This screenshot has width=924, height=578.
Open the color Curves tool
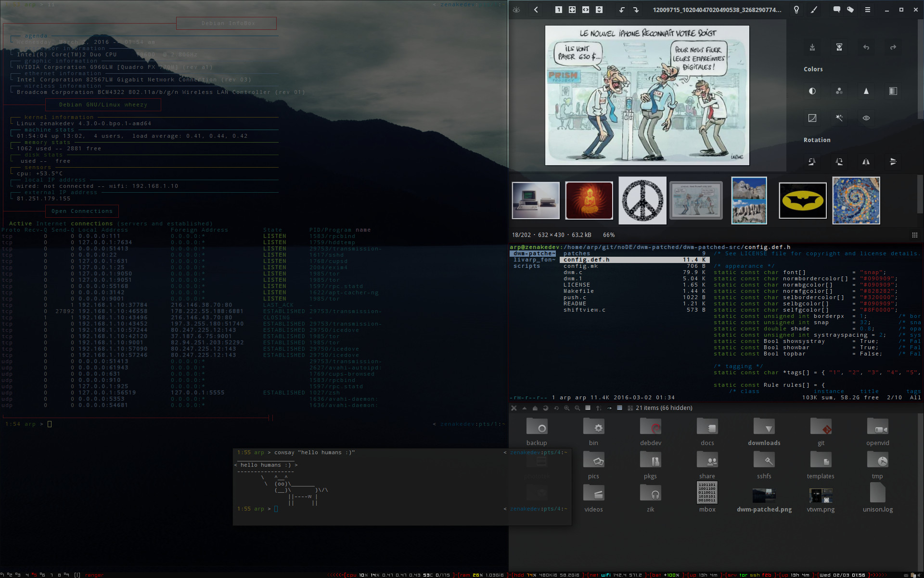point(812,118)
